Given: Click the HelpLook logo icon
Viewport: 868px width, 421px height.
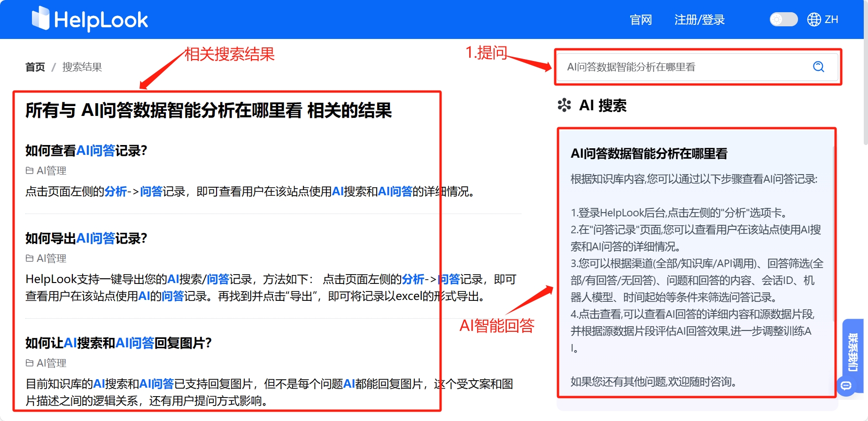Looking at the screenshot, I should pyautogui.click(x=40, y=18).
